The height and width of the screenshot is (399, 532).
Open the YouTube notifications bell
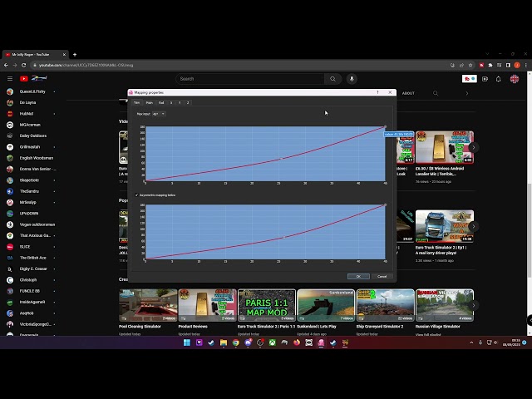pos(499,79)
